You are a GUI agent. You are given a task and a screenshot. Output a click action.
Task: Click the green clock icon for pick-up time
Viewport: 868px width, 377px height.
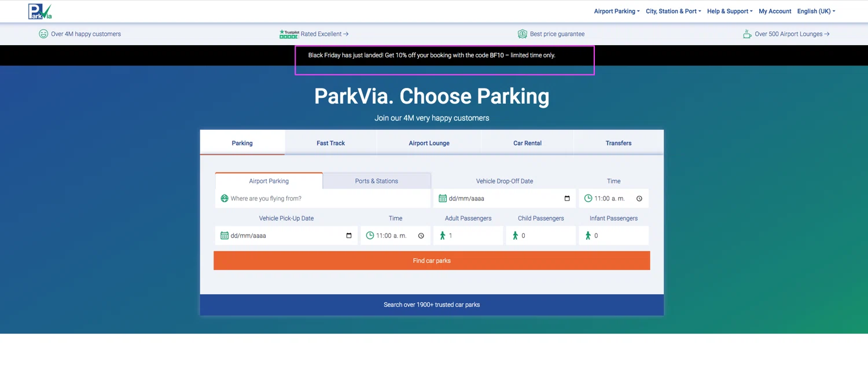click(370, 236)
